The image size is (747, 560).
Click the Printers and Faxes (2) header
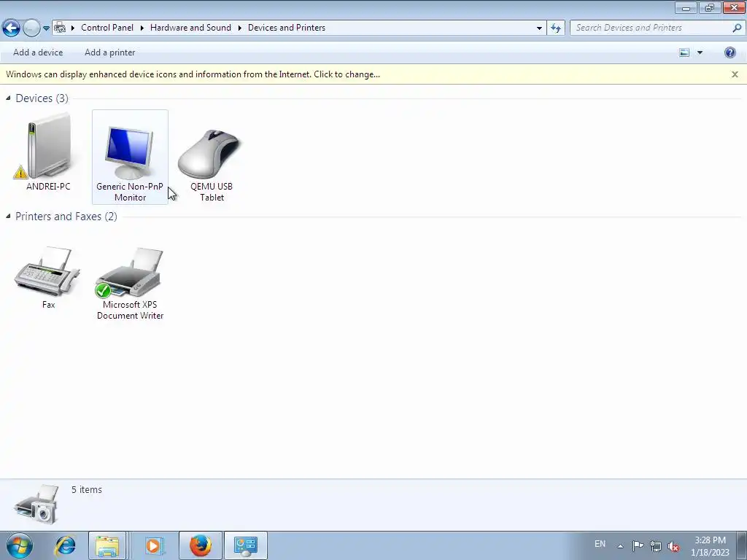(66, 216)
